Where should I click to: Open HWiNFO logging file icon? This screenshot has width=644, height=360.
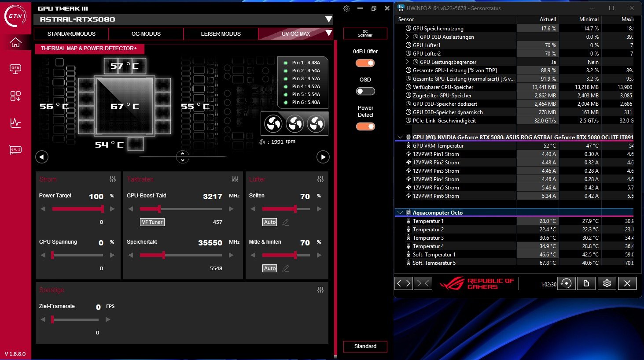click(586, 283)
